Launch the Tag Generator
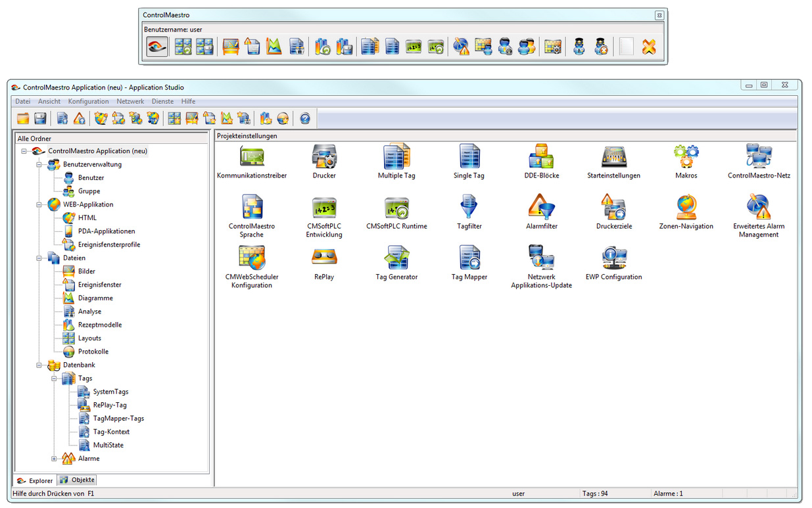The height and width of the screenshot is (508, 812). click(x=396, y=258)
